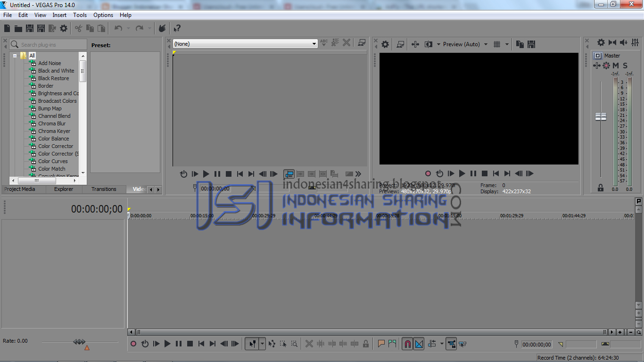Image resolution: width=644 pixels, height=362 pixels.
Task: Toggle split-screen view in Video Preview
Action: click(428, 44)
